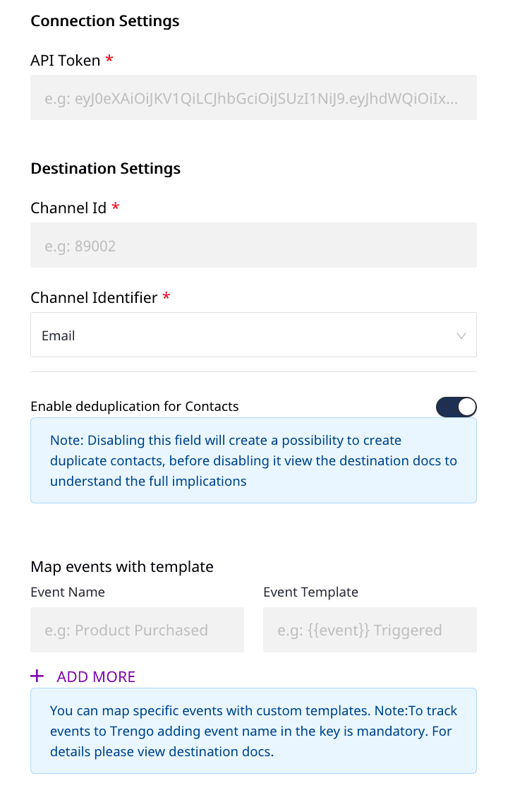Click the custom templates info note

tap(253, 731)
